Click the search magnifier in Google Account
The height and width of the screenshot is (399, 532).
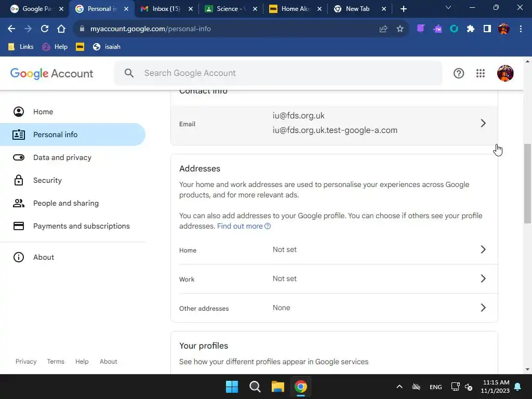tap(129, 73)
